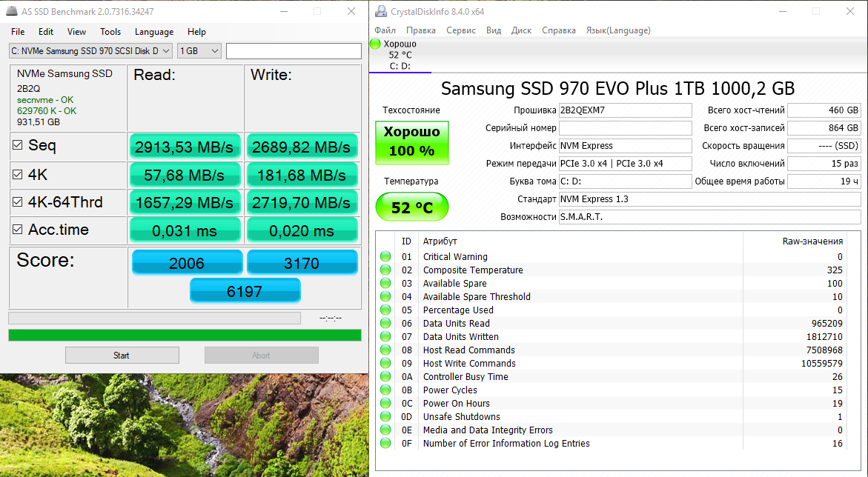Click green status dot for Data Units Read

[x=385, y=323]
